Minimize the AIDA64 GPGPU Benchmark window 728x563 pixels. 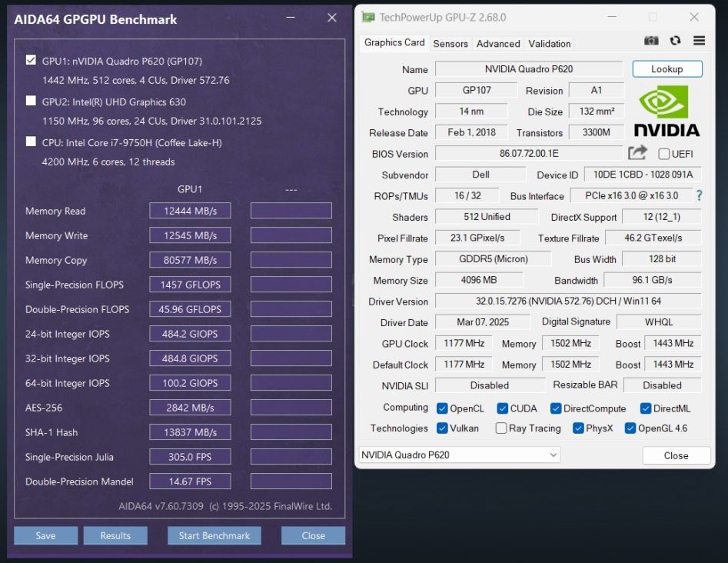pos(290,18)
